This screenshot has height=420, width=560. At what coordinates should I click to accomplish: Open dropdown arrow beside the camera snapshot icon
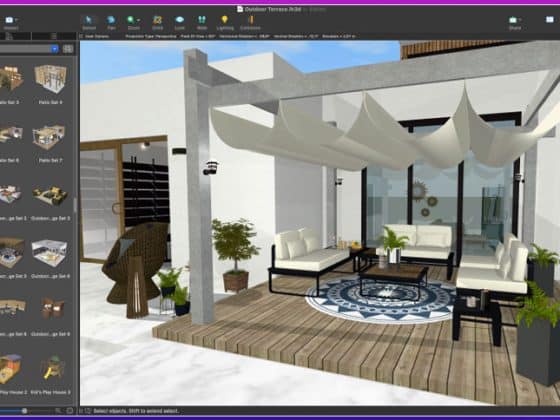point(16,20)
